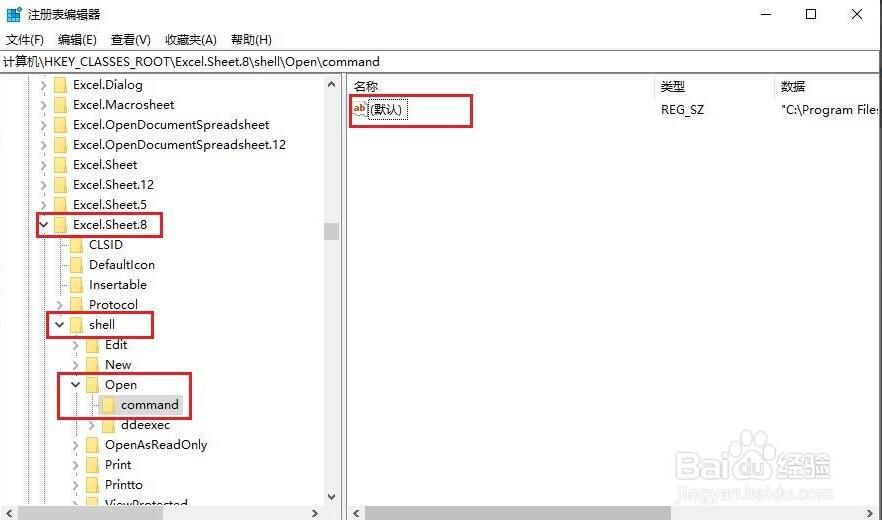
Task: Expand the ddeexec key
Action: (92, 425)
